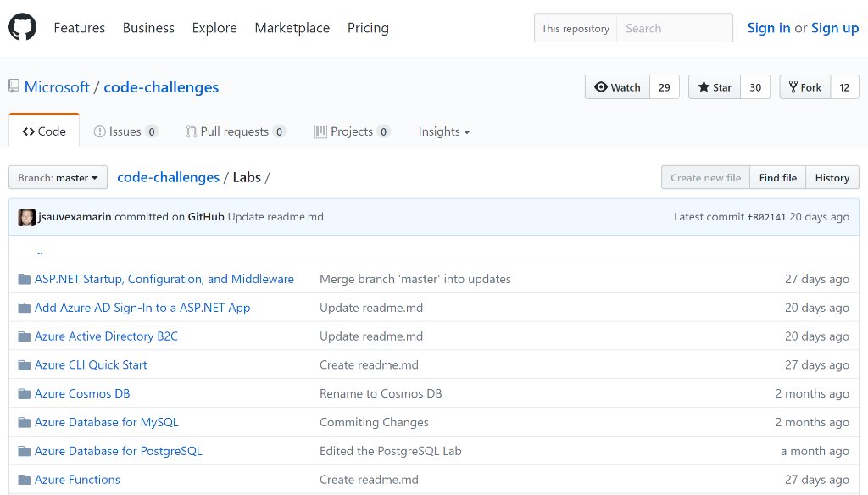View the 29 watchers count

click(665, 87)
